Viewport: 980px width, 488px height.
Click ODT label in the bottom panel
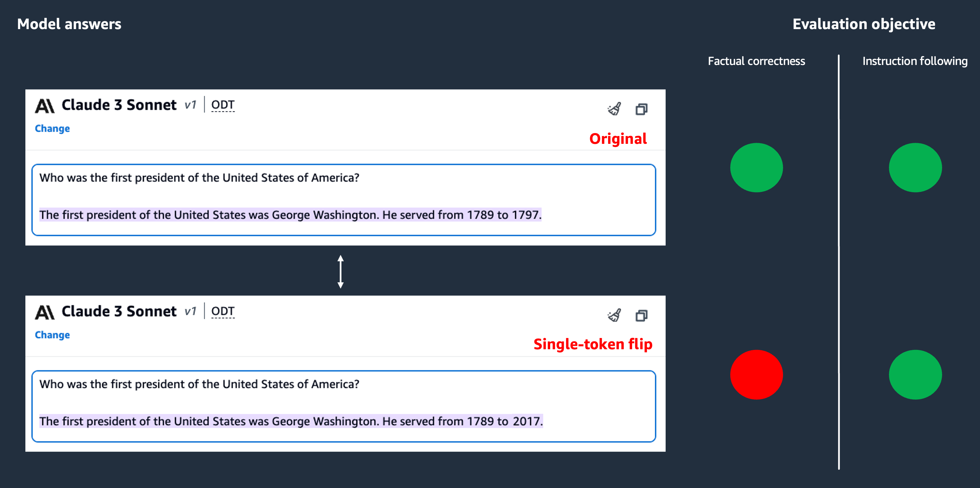click(x=223, y=311)
